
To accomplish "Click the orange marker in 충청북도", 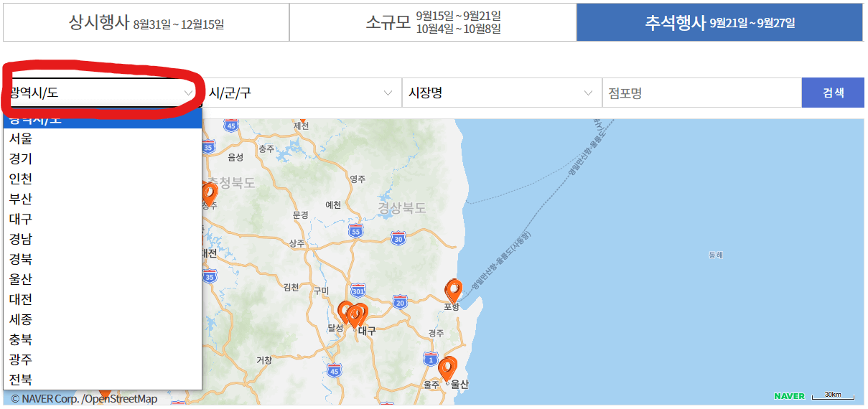I will (209, 194).
